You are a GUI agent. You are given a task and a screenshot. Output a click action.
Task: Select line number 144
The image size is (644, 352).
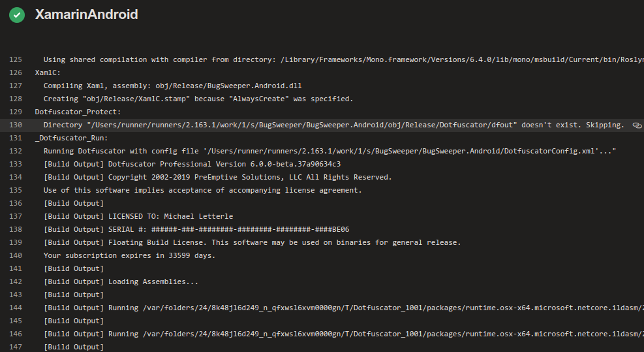16,308
